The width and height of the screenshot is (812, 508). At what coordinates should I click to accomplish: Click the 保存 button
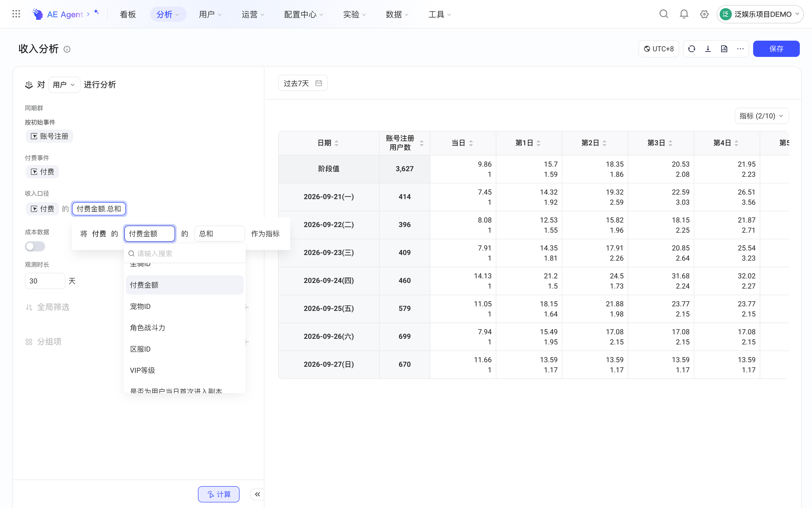[776, 49]
